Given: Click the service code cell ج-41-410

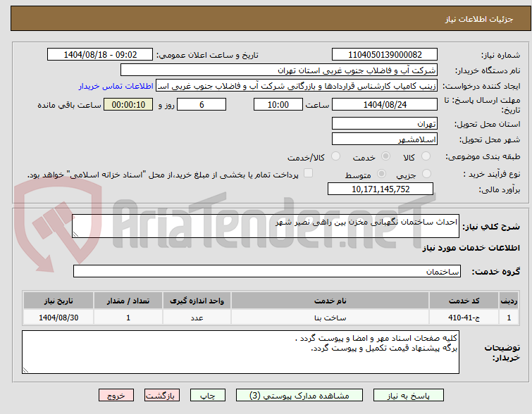Looking at the screenshot, I should pyautogui.click(x=464, y=318).
